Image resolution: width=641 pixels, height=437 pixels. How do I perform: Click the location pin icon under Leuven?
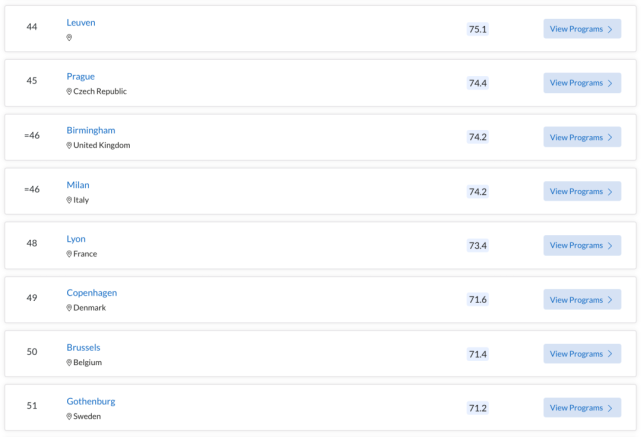(69, 38)
